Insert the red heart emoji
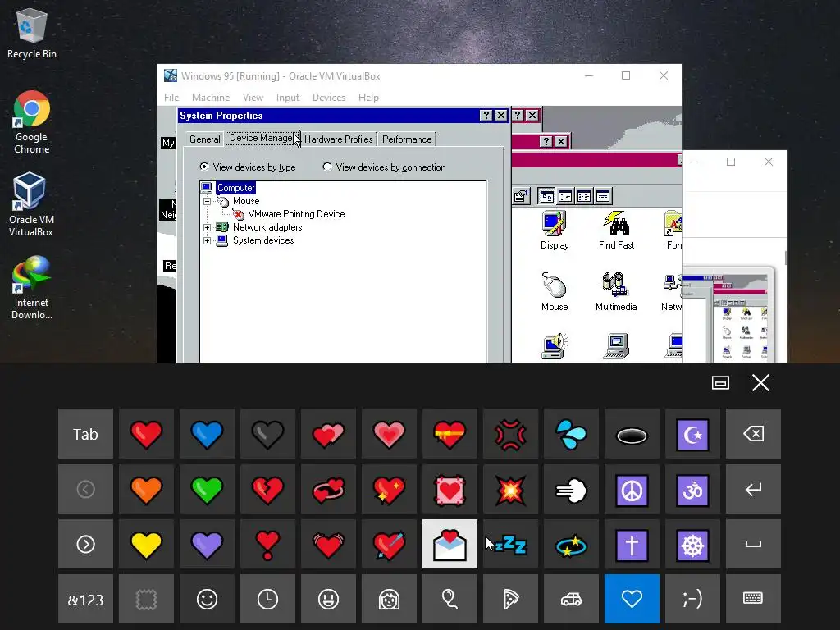 [146, 434]
